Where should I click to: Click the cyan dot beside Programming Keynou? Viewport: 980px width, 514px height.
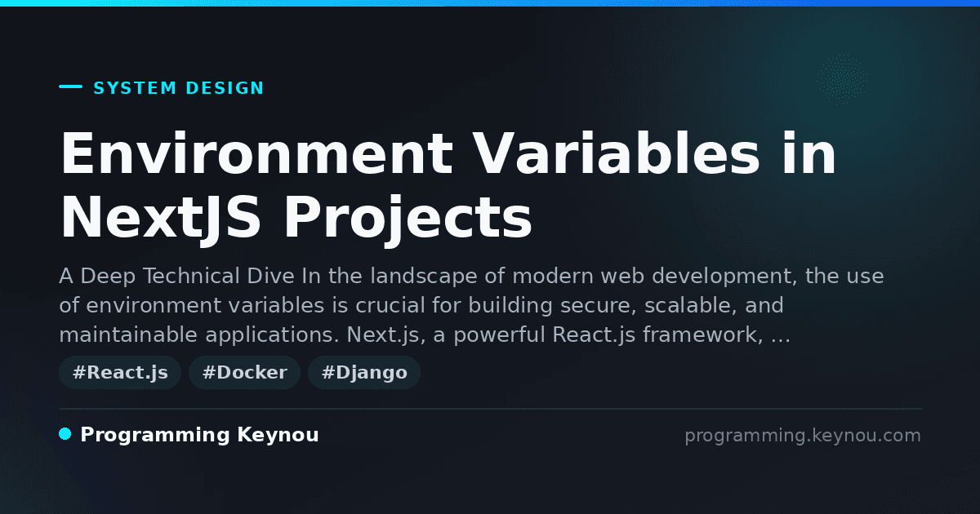point(65,434)
